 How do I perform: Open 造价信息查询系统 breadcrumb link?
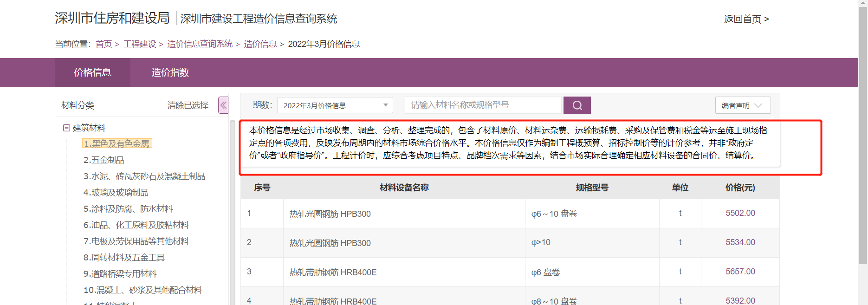click(200, 44)
